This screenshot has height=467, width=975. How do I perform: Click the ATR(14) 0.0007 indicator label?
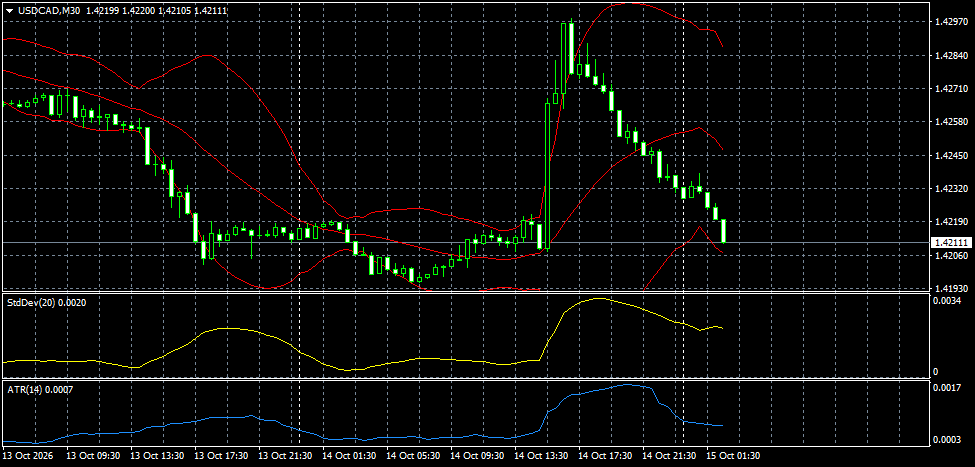40,389
